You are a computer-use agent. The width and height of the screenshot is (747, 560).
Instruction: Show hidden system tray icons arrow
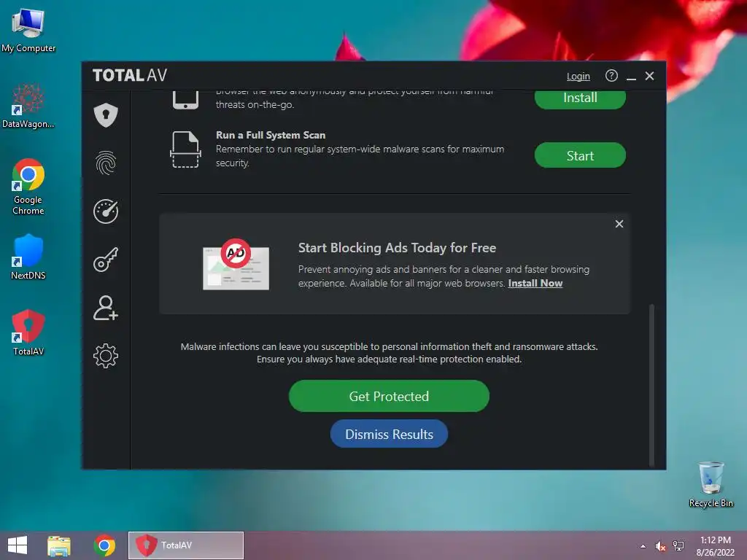point(643,546)
